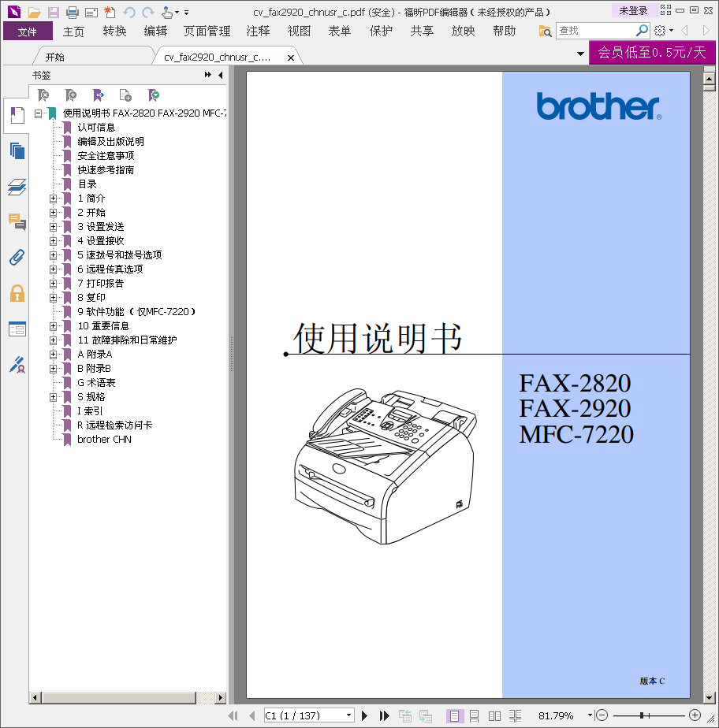Image resolution: width=719 pixels, height=728 pixels.
Task: Redo the last action
Action: tap(148, 13)
